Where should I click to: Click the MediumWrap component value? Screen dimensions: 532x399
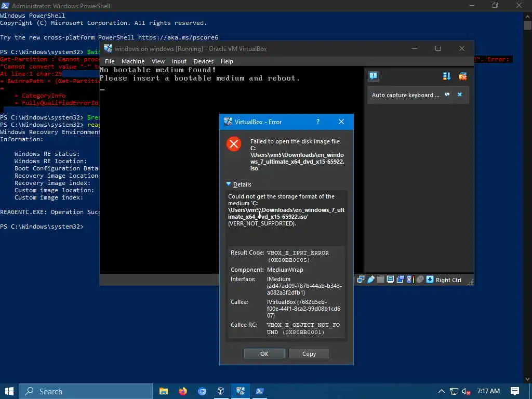(285, 270)
